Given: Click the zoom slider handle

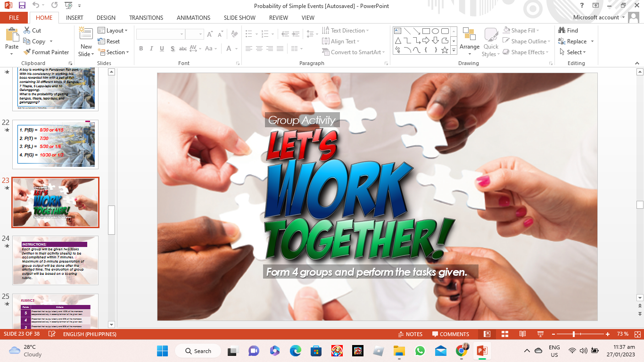Looking at the screenshot, I should [x=574, y=334].
